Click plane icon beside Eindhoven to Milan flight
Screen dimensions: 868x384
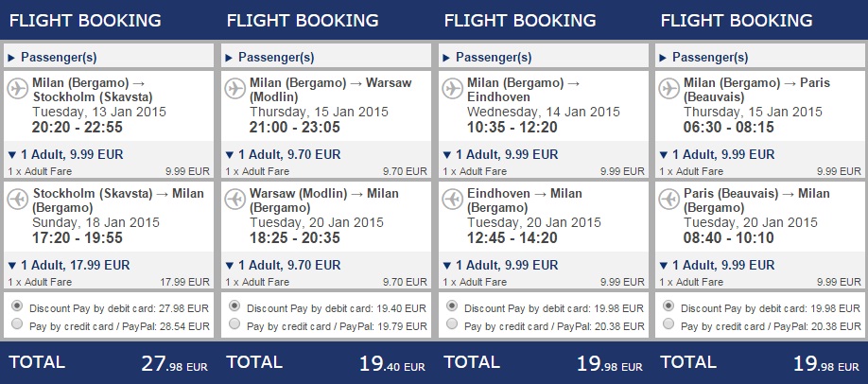click(x=453, y=199)
